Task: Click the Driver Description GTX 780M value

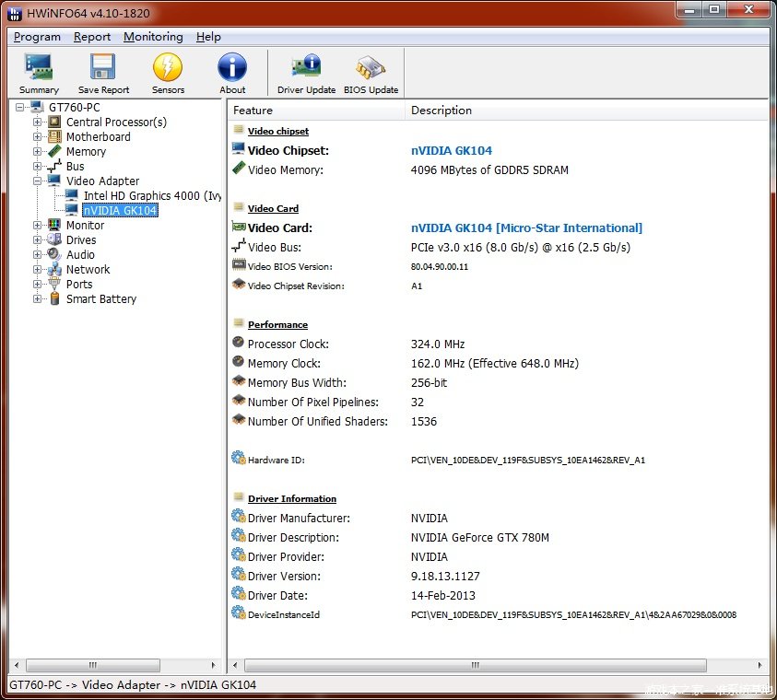Action: coord(479,538)
